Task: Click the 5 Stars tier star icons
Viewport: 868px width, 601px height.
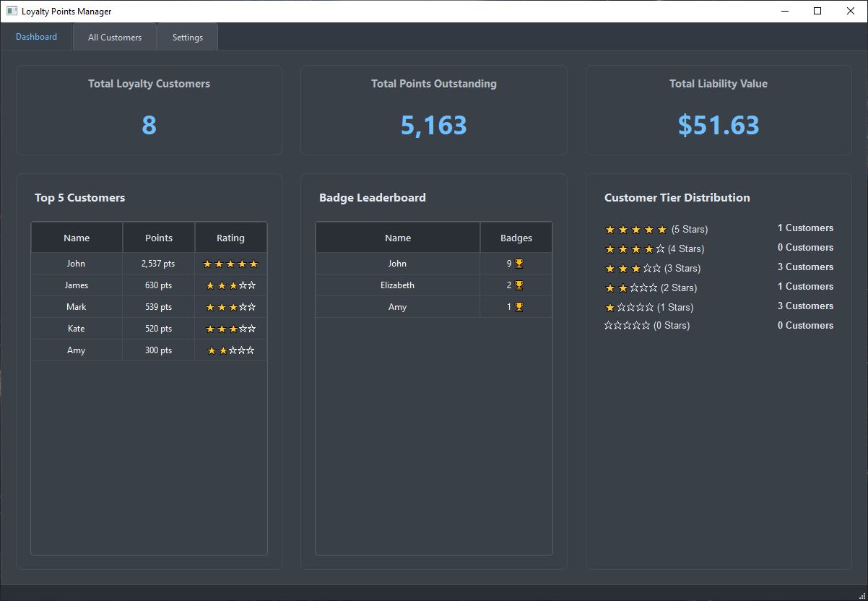Action: click(635, 230)
